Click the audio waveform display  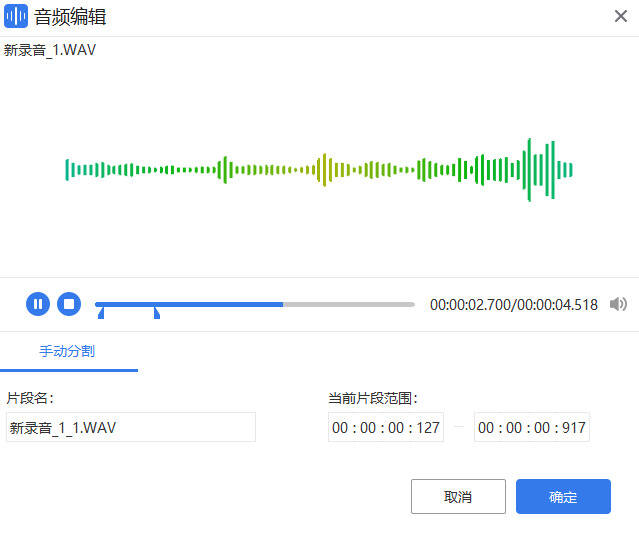(320, 170)
